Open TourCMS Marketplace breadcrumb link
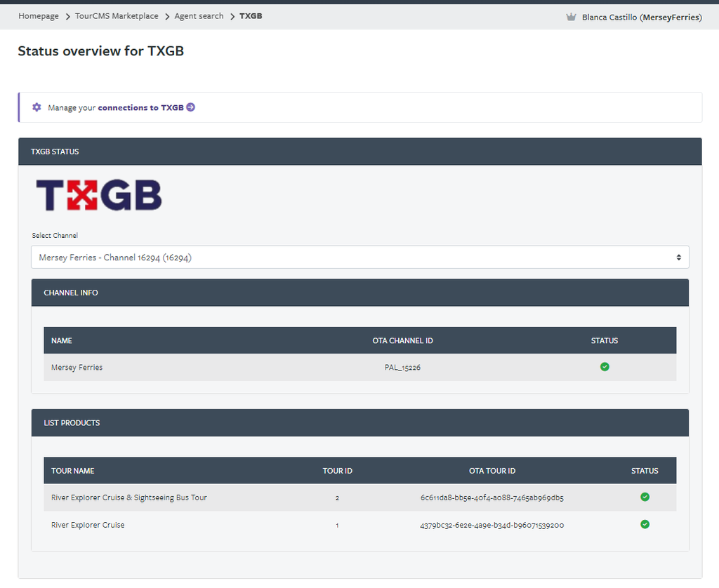 pyautogui.click(x=117, y=16)
